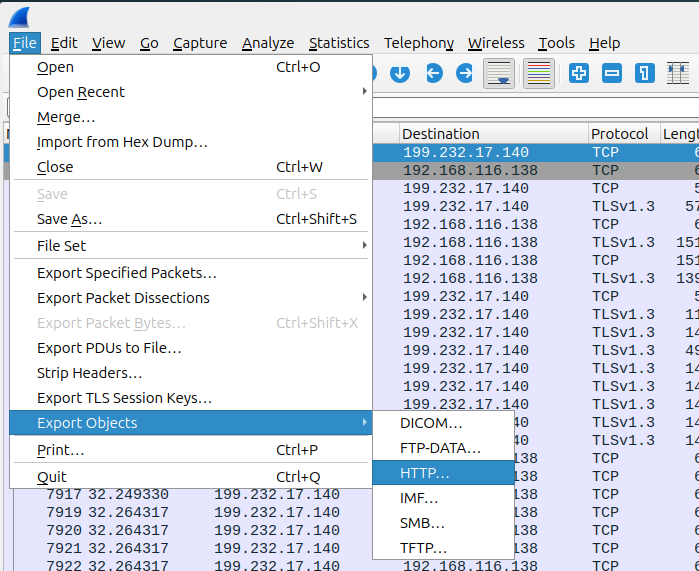699x571 pixels.
Task: Click the Protocol column header
Action: (624, 134)
